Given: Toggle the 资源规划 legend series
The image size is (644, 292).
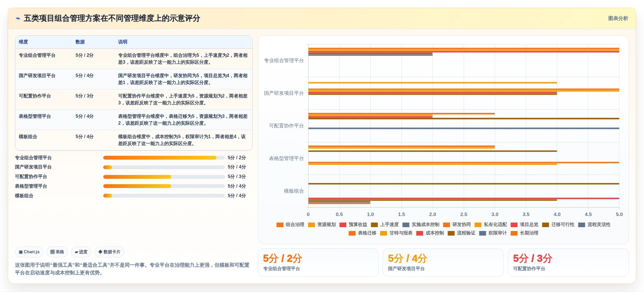Looking at the screenshot, I should click(x=322, y=224).
